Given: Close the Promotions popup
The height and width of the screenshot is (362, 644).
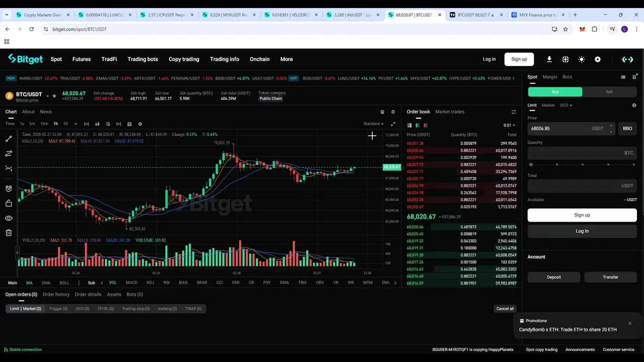Looking at the screenshot, I should pyautogui.click(x=629, y=324).
